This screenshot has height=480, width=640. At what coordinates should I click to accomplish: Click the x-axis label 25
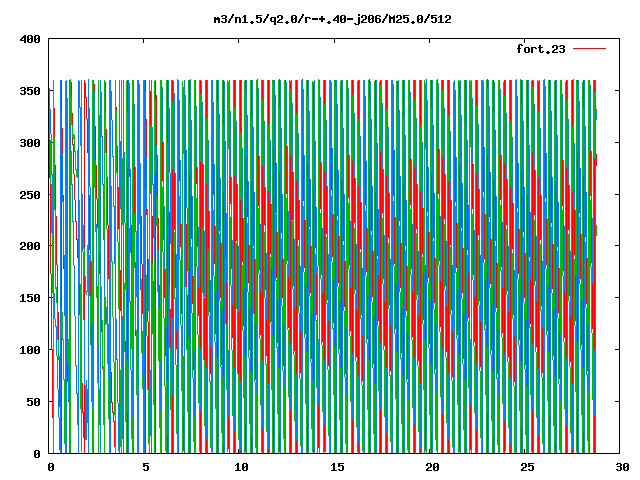tap(527, 467)
